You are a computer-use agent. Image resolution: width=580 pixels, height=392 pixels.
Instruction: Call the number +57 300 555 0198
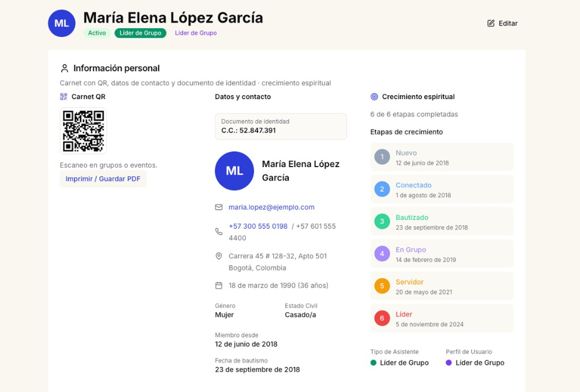(x=258, y=227)
